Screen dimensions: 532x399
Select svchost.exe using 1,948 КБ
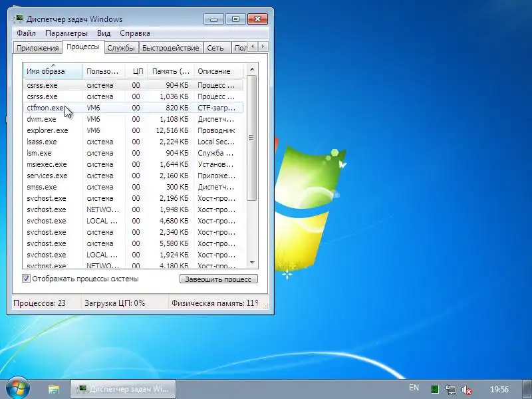pos(133,209)
